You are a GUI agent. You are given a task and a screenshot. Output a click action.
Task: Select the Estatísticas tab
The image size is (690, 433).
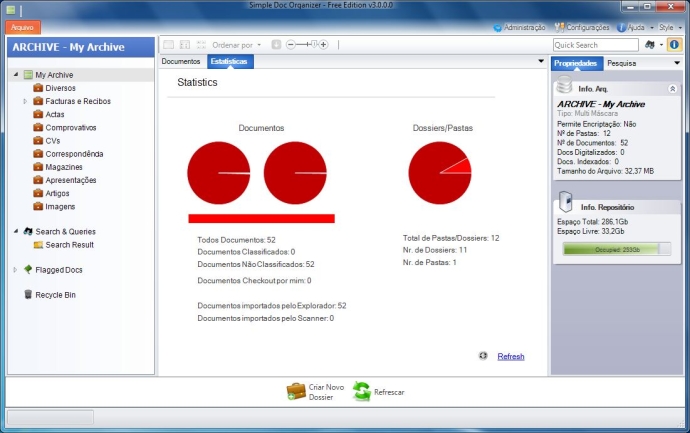point(229,61)
